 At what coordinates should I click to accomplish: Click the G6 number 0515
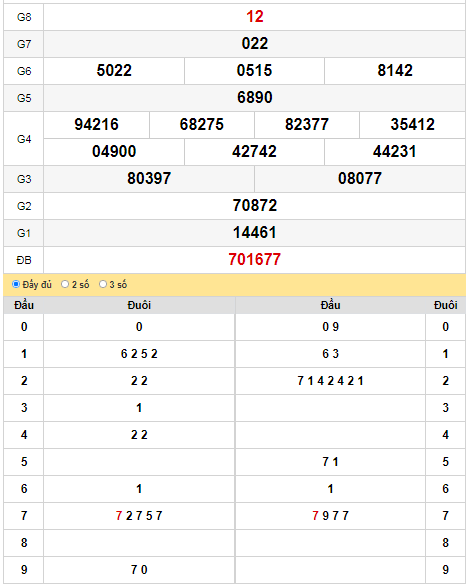[254, 71]
